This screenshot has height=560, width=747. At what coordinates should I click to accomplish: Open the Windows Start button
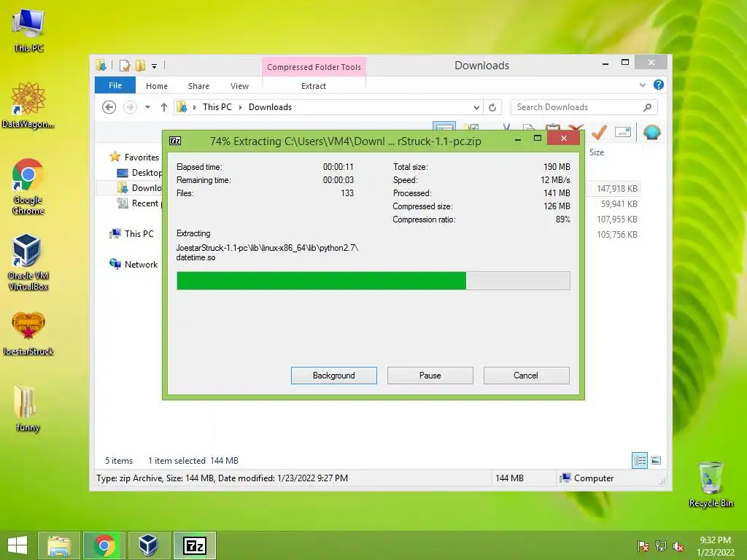click(x=18, y=545)
